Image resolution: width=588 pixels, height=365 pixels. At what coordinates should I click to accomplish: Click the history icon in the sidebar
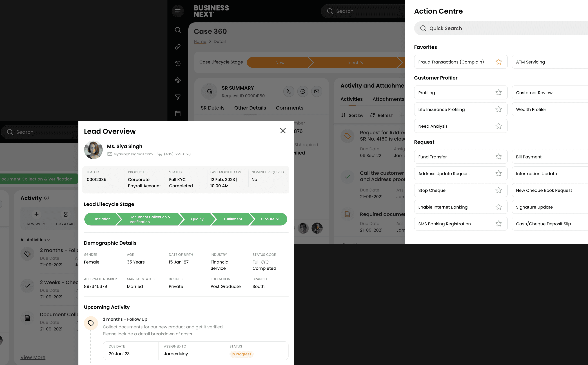tap(178, 64)
